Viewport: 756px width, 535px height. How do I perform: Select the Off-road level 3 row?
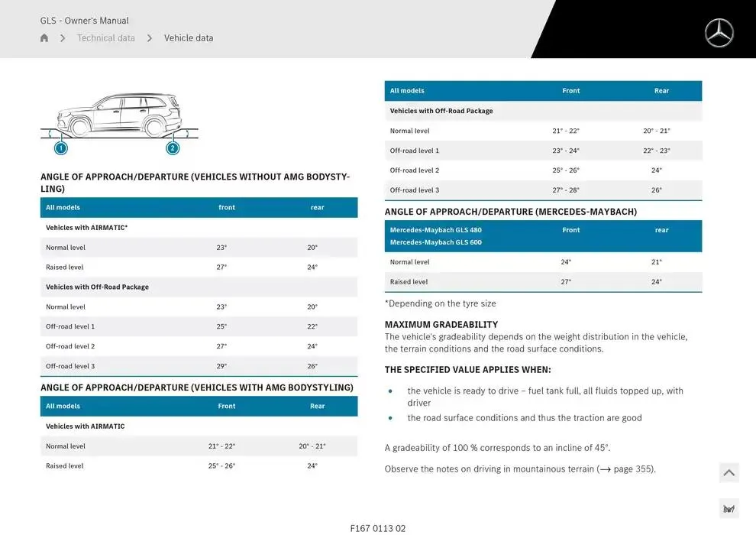[x=199, y=365]
